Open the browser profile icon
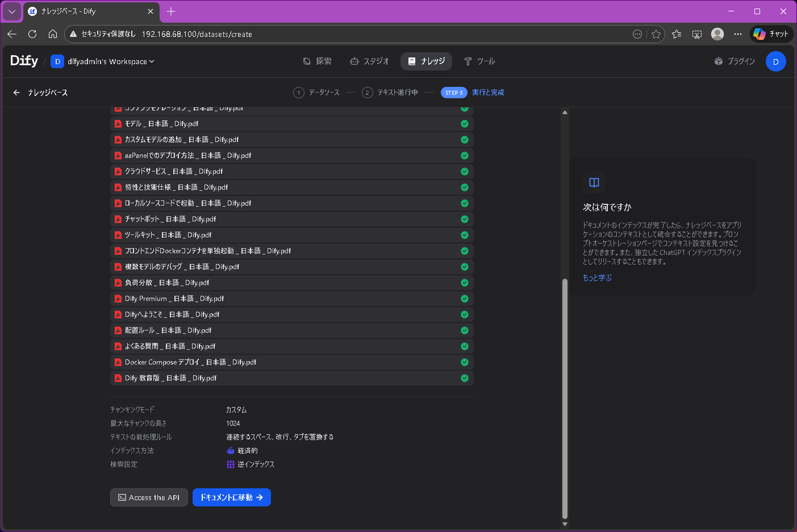The width and height of the screenshot is (797, 532). (x=717, y=34)
